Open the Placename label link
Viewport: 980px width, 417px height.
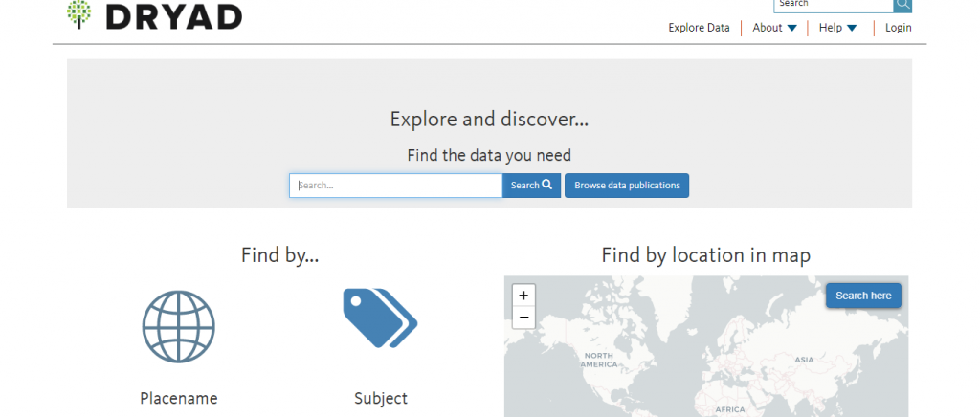(179, 398)
